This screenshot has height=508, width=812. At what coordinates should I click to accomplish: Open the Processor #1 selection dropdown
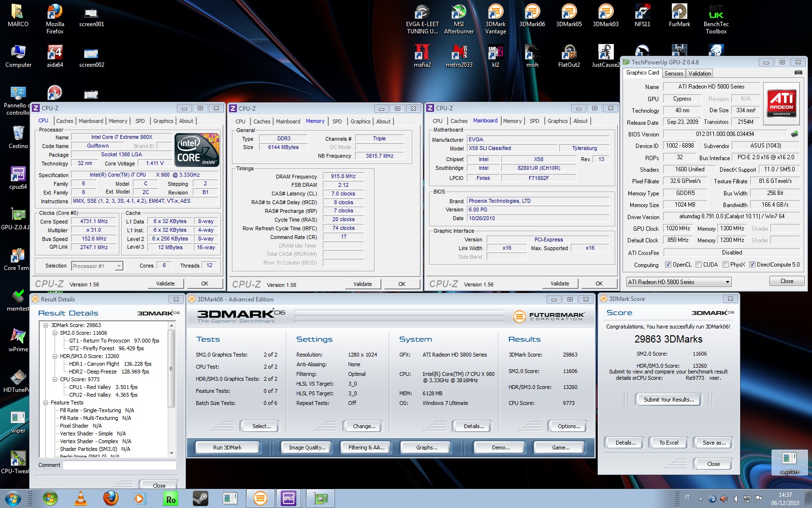pyautogui.click(x=97, y=266)
